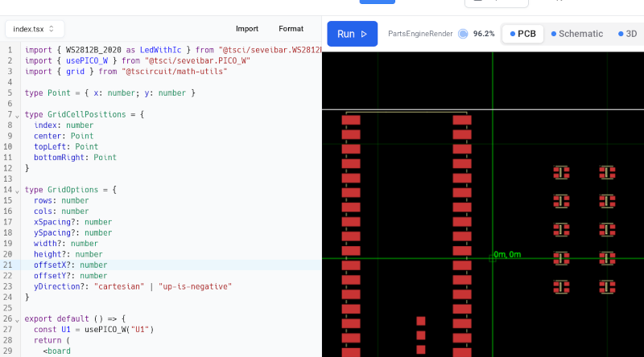Format the code with Format button
Viewport: 644px width, 357px height.
pos(291,29)
